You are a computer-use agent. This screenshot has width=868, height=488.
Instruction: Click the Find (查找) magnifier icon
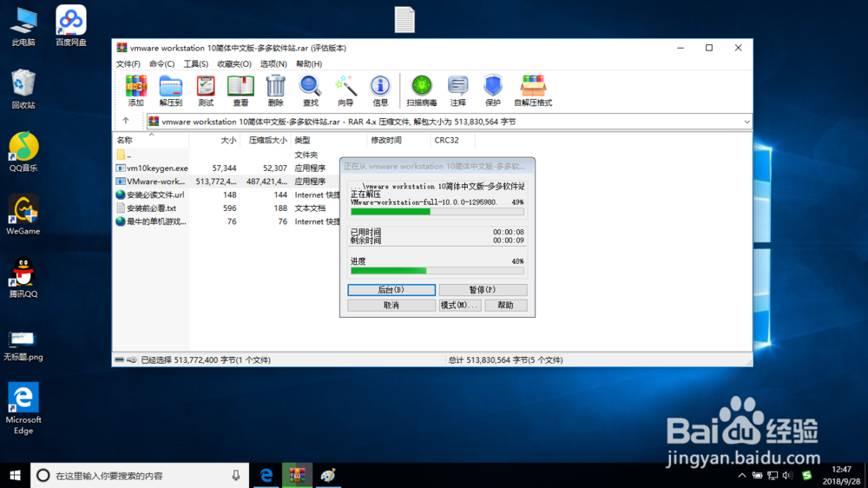pyautogui.click(x=310, y=91)
